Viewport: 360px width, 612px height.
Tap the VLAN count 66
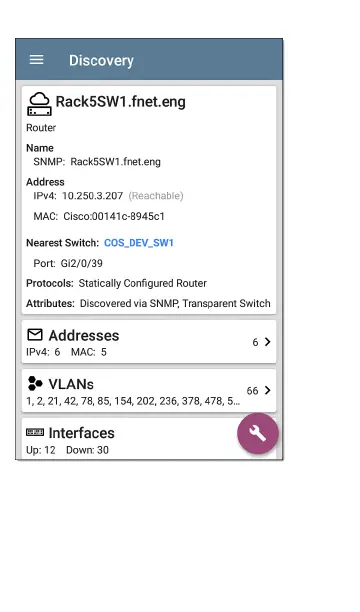pyautogui.click(x=252, y=391)
